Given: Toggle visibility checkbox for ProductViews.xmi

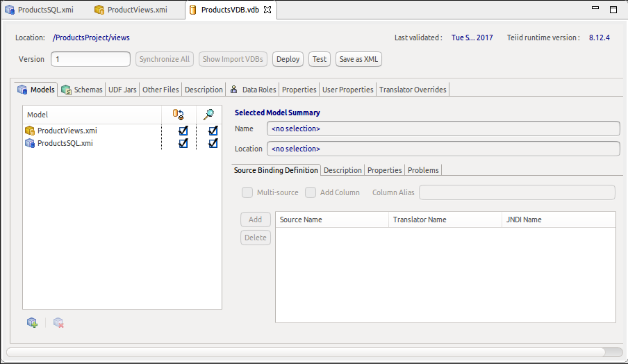Looking at the screenshot, I should coord(213,131).
